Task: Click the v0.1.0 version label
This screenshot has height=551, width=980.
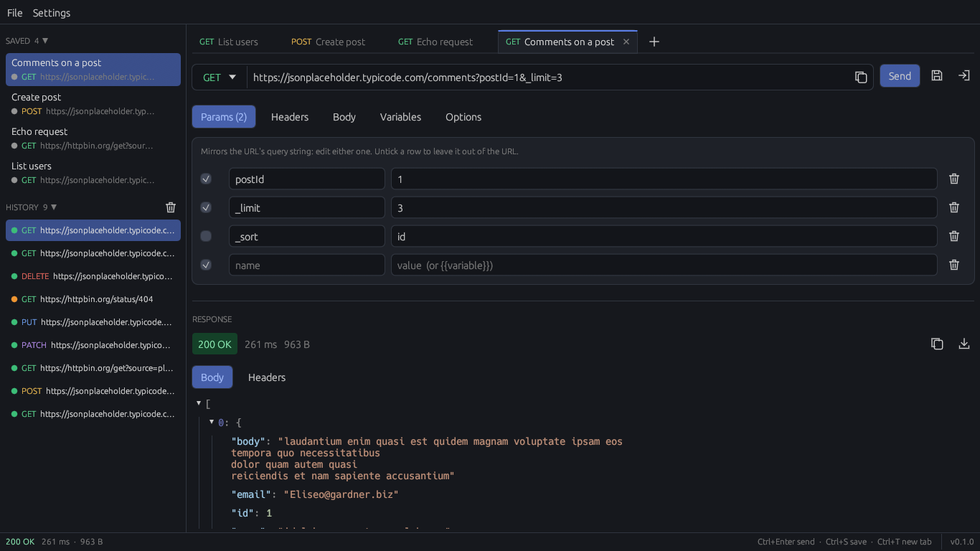Action: [x=962, y=542]
